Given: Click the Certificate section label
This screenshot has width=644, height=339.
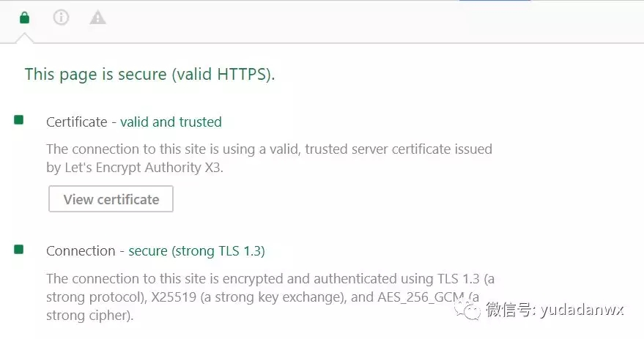Looking at the screenshot, I should pos(77,122).
